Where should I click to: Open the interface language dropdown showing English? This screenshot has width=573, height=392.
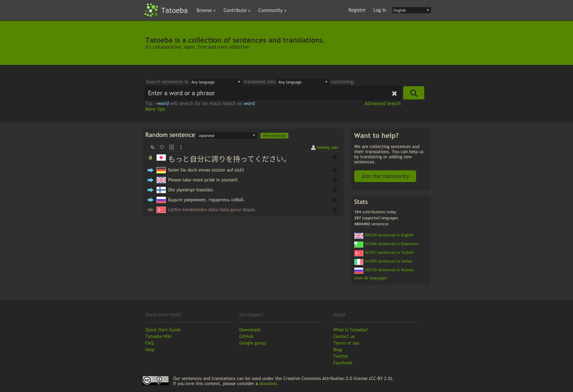pyautogui.click(x=411, y=10)
